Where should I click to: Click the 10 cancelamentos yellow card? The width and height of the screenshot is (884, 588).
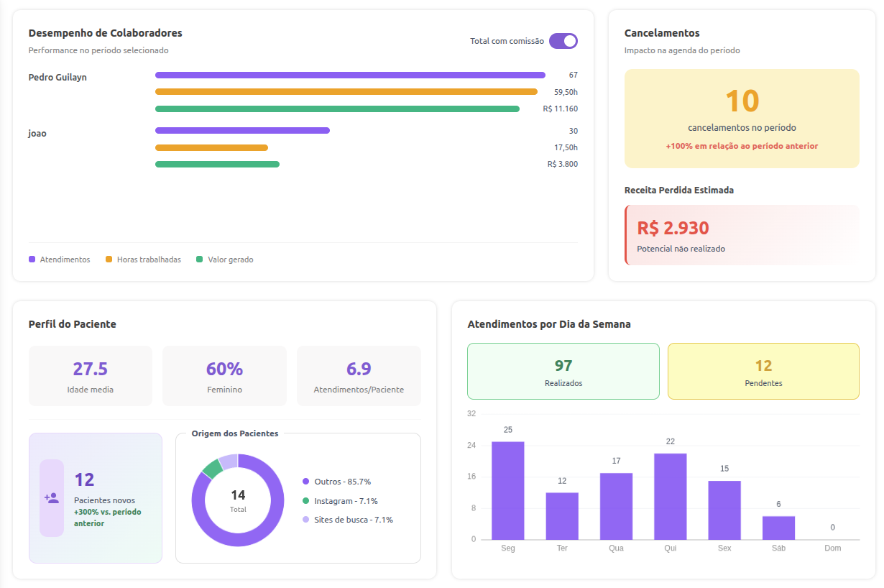(742, 119)
